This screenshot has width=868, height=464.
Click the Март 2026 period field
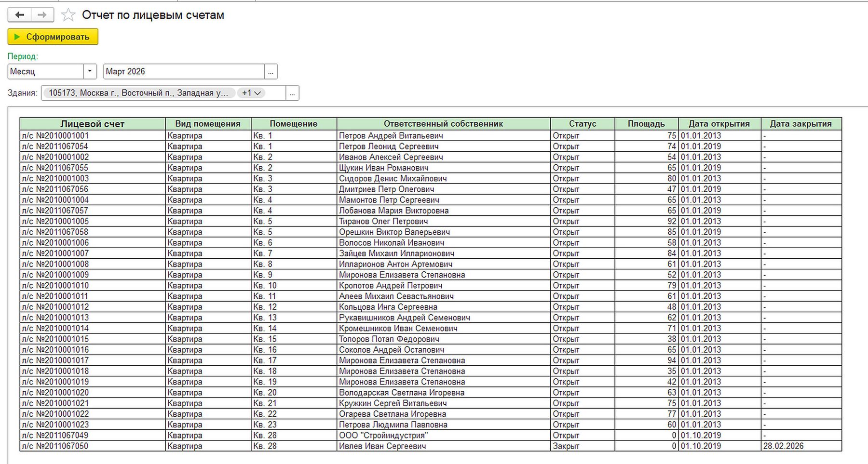coord(184,71)
